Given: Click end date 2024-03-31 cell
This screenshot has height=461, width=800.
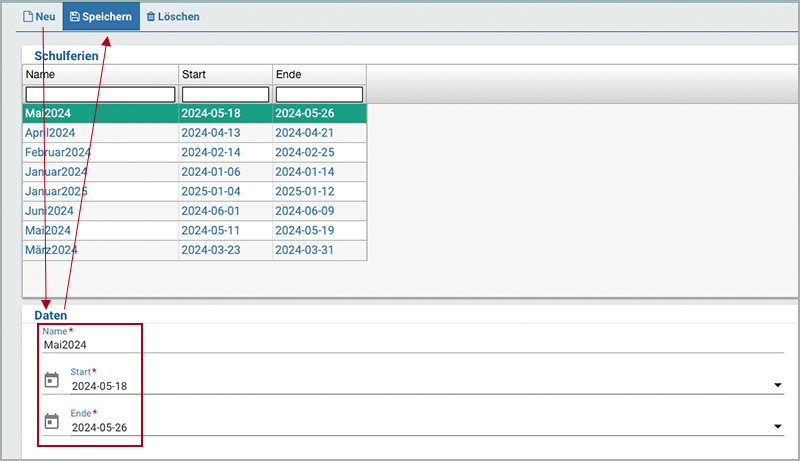Looking at the screenshot, I should pyautogui.click(x=319, y=250).
